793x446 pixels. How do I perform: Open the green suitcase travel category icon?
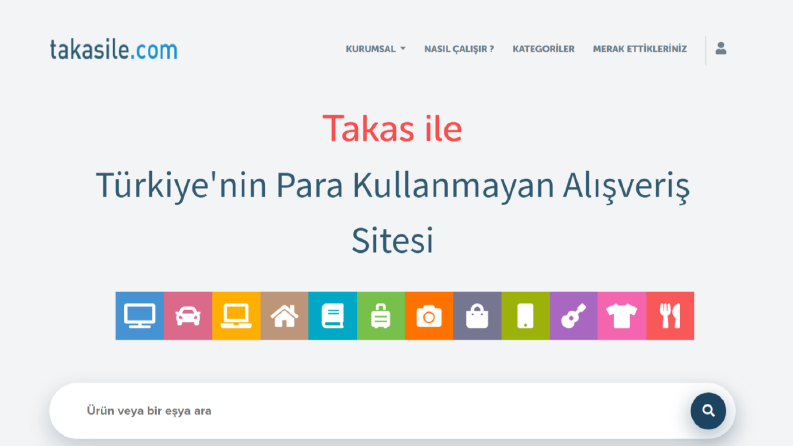click(381, 316)
